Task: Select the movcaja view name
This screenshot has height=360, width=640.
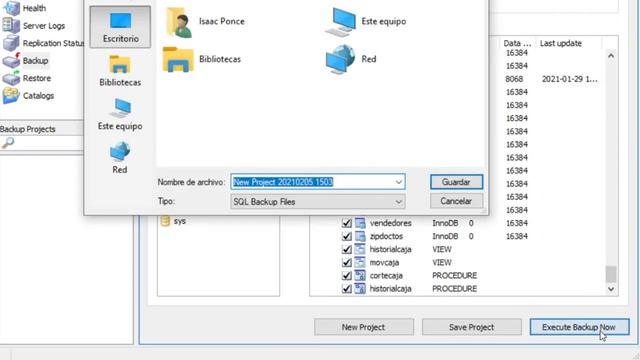Action: click(384, 262)
